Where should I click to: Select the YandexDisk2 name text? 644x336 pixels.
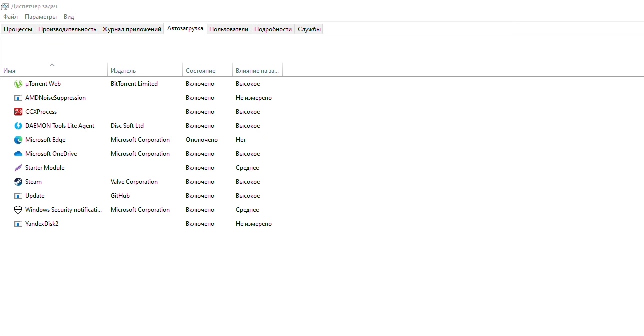point(42,224)
